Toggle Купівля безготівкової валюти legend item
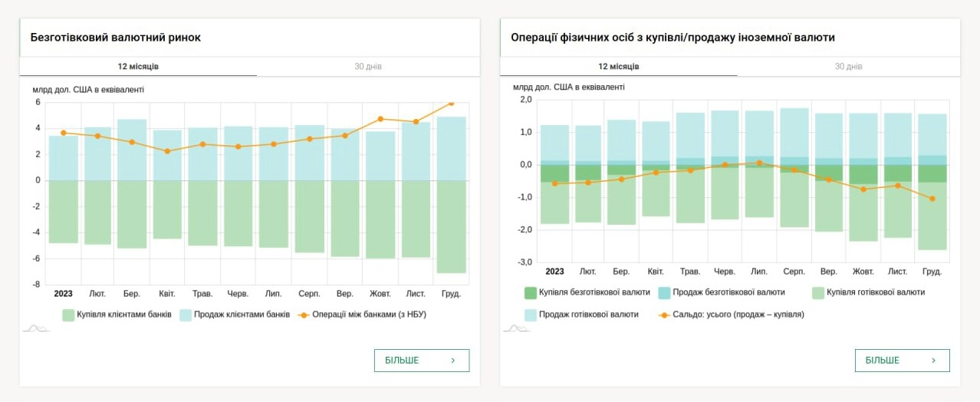The height and width of the screenshot is (402, 980). (x=587, y=292)
